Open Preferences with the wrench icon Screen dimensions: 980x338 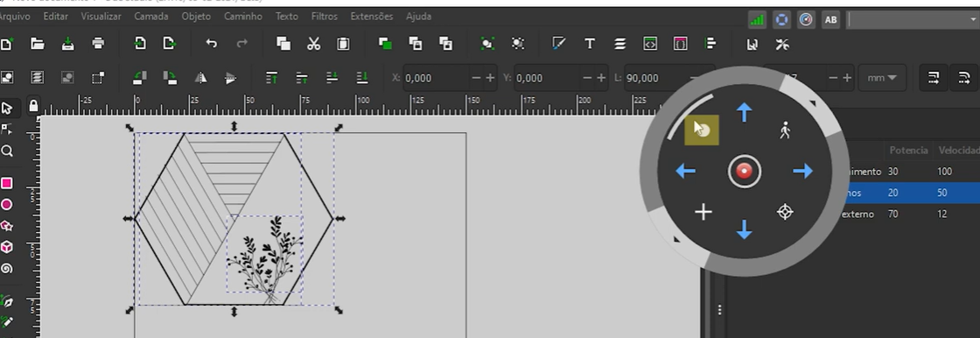point(782,44)
